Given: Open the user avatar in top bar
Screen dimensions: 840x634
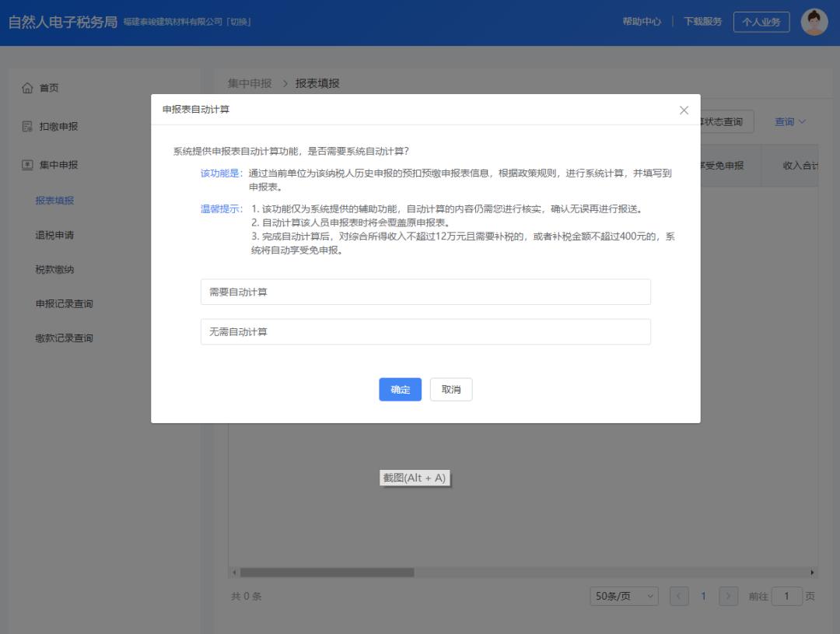Looking at the screenshot, I should pyautogui.click(x=814, y=20).
